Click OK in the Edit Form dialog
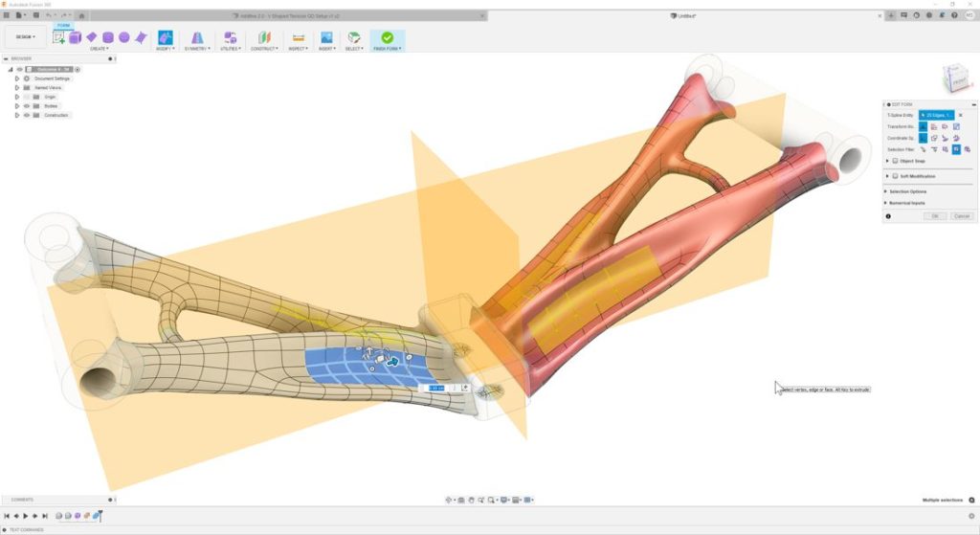 (x=935, y=216)
